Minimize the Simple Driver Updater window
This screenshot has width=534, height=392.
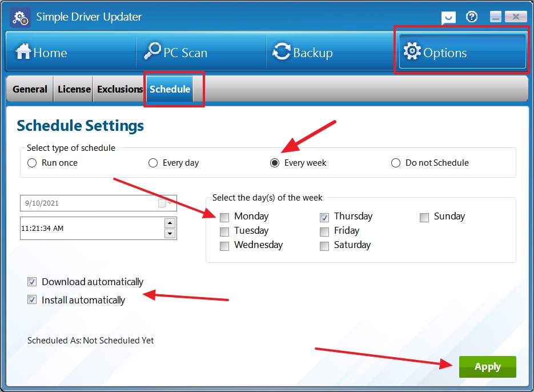tap(496, 17)
